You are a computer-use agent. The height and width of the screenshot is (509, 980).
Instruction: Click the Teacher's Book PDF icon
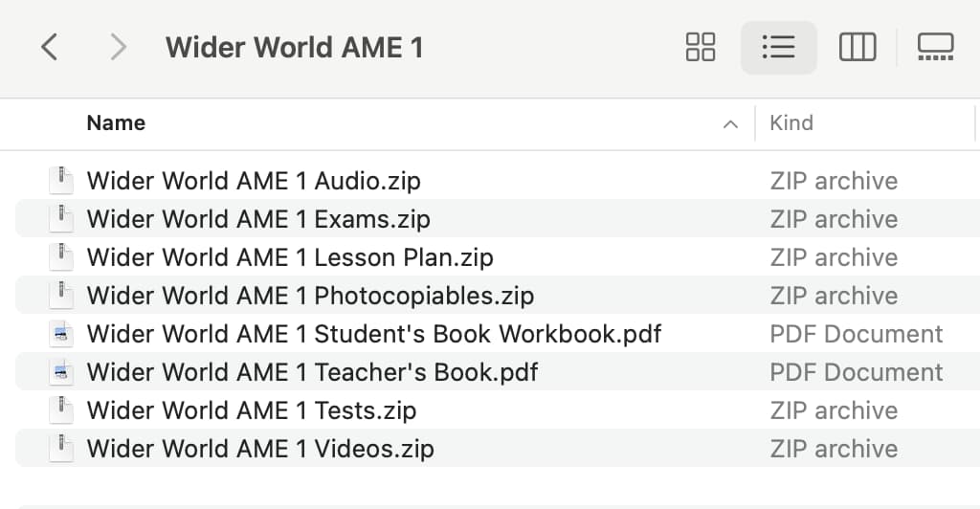61,371
